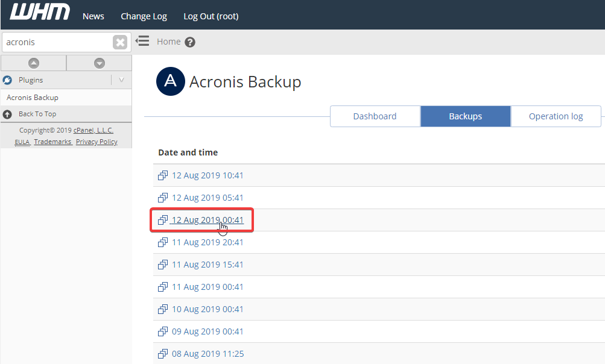Open backup 12 Aug 2019 00:41
This screenshot has height=364, width=605.
tap(207, 220)
